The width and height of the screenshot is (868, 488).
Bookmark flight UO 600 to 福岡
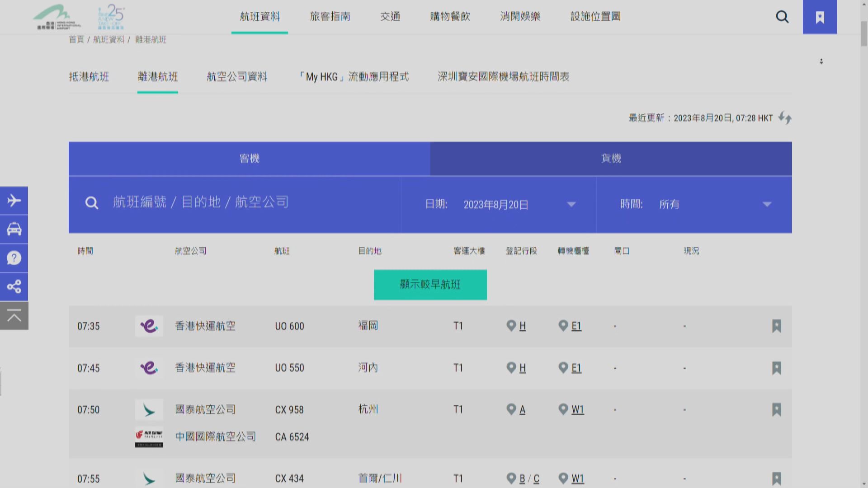(x=776, y=326)
